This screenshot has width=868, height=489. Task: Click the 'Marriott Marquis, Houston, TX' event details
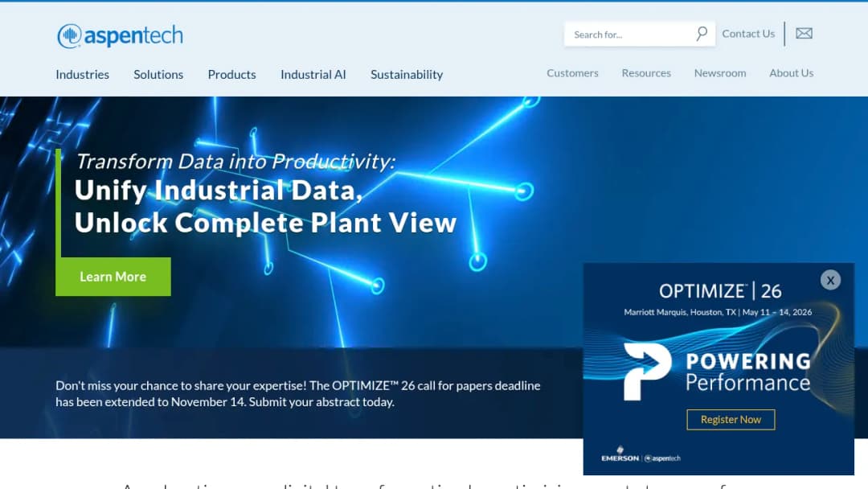click(718, 312)
